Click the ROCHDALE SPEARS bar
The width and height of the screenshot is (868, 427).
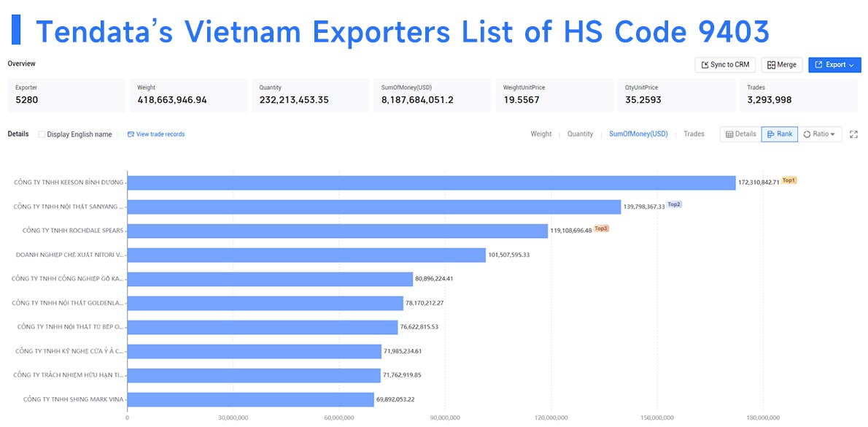(x=338, y=231)
